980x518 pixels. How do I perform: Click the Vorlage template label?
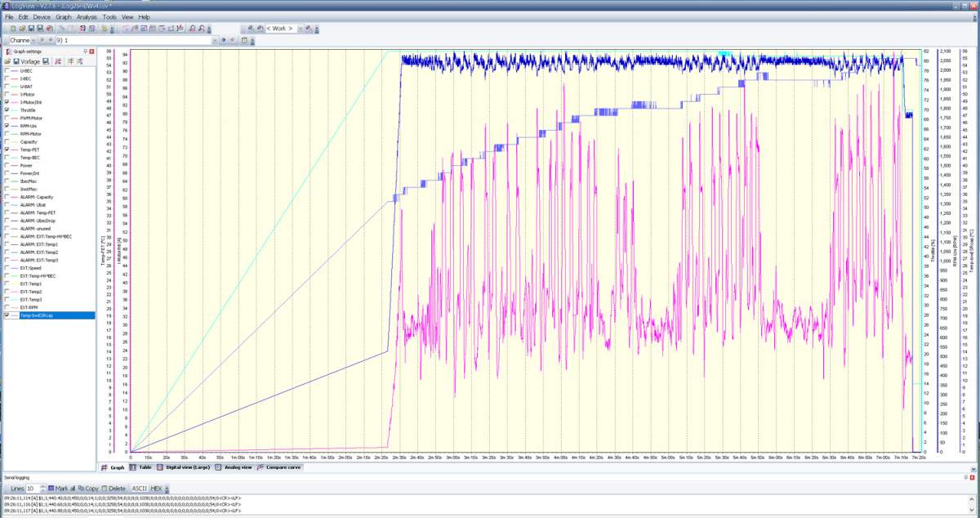point(30,61)
